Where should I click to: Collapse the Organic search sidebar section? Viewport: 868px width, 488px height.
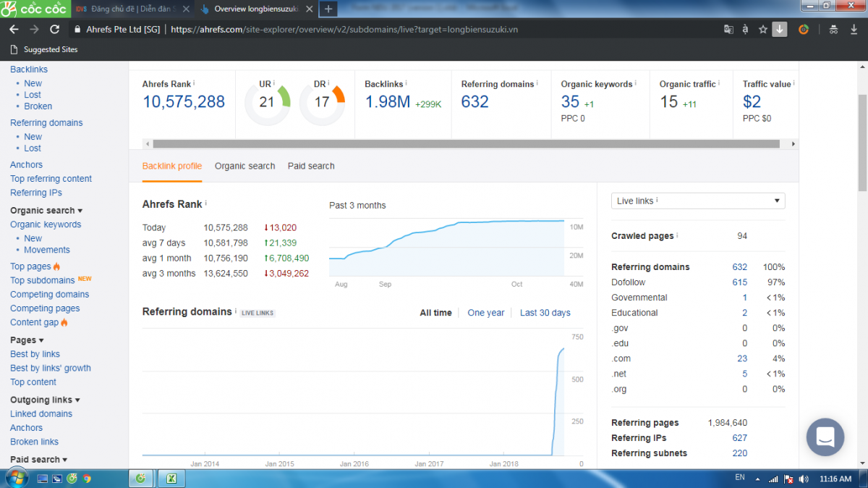[46, 211]
